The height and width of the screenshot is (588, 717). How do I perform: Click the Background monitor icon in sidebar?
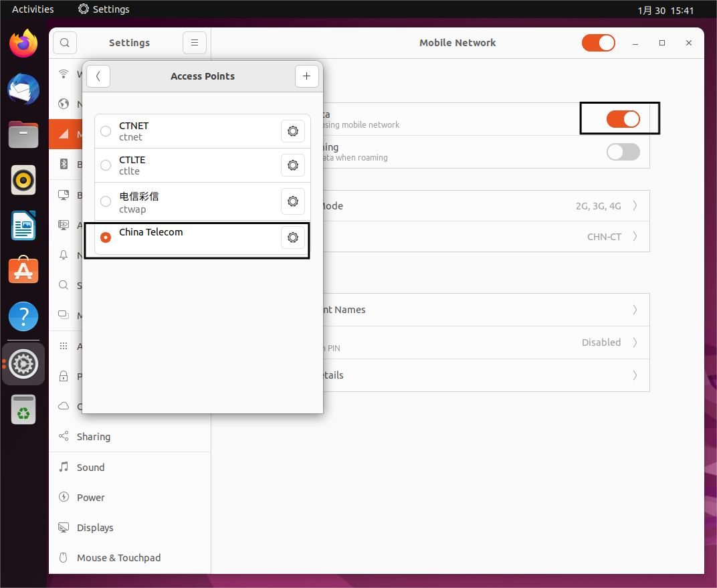64,195
